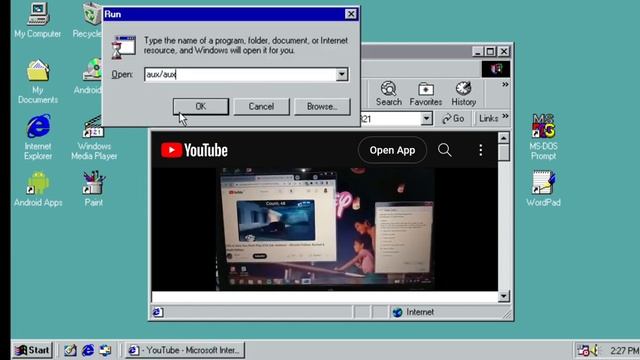
Task: Select the Windows Media Player desktop icon
Action: coord(94,137)
